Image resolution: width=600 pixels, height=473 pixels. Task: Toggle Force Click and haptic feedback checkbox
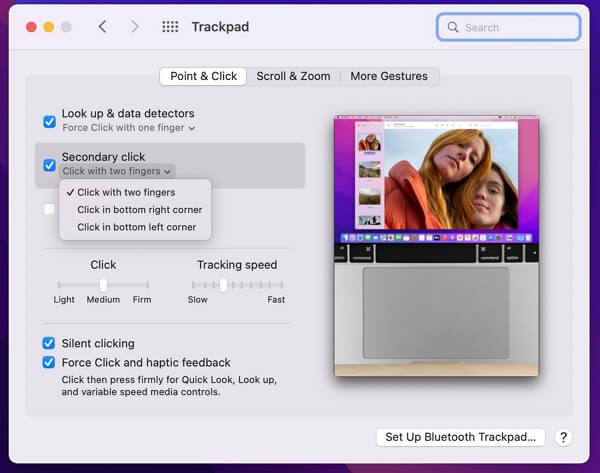[49, 362]
